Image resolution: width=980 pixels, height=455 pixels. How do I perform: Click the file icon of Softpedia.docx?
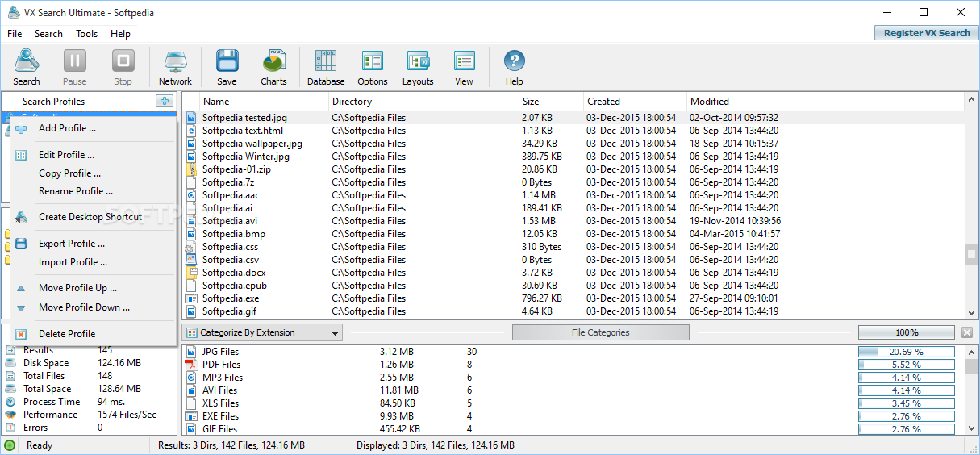coord(191,273)
